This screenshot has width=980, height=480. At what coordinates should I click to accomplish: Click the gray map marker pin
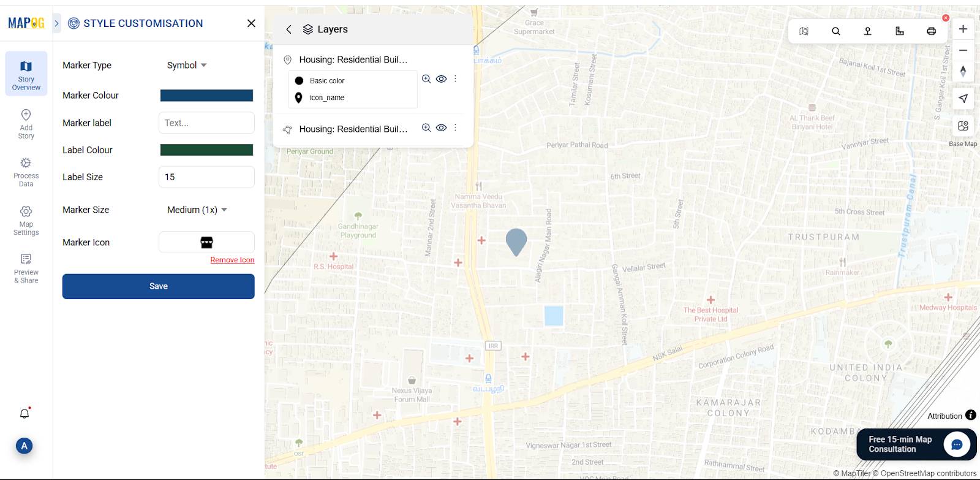click(x=516, y=242)
